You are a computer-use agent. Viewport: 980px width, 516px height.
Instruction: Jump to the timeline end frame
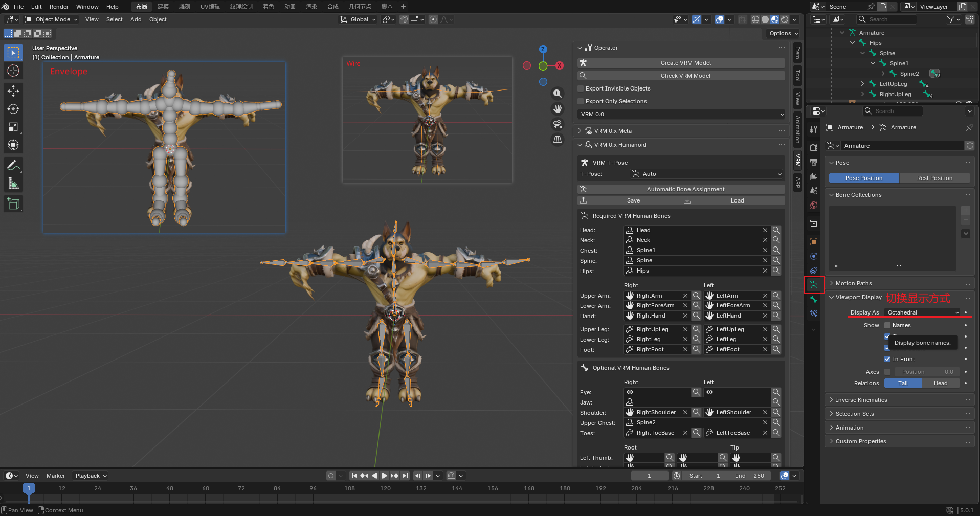405,476
